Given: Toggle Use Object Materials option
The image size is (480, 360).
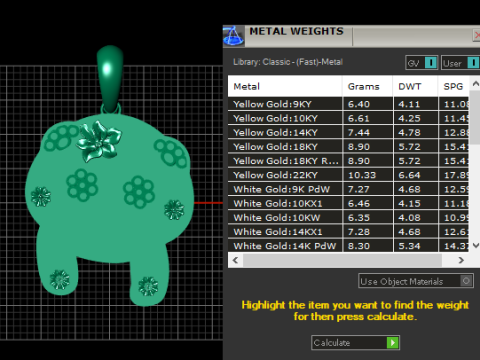Looking at the screenshot, I should click(416, 281).
